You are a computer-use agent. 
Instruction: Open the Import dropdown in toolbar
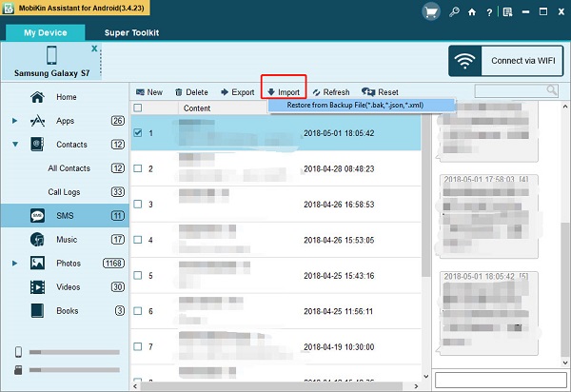(284, 92)
